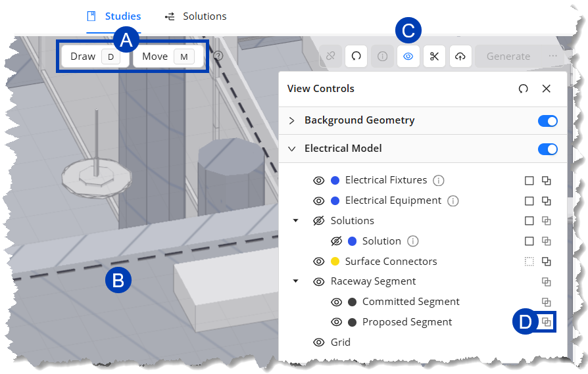The image size is (588, 374).
Task: Check the Electrical Equipment checkbox
Action: click(529, 201)
